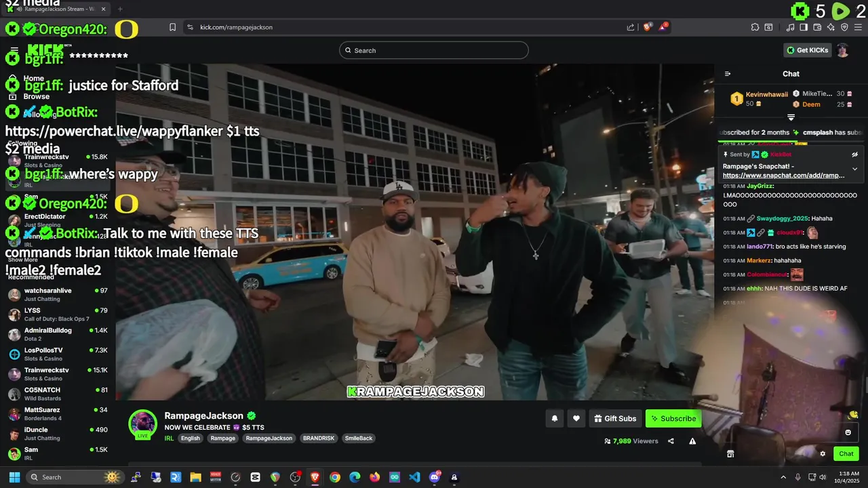Bookmark this page icon
This screenshot has height=488, width=868.
[x=172, y=27]
